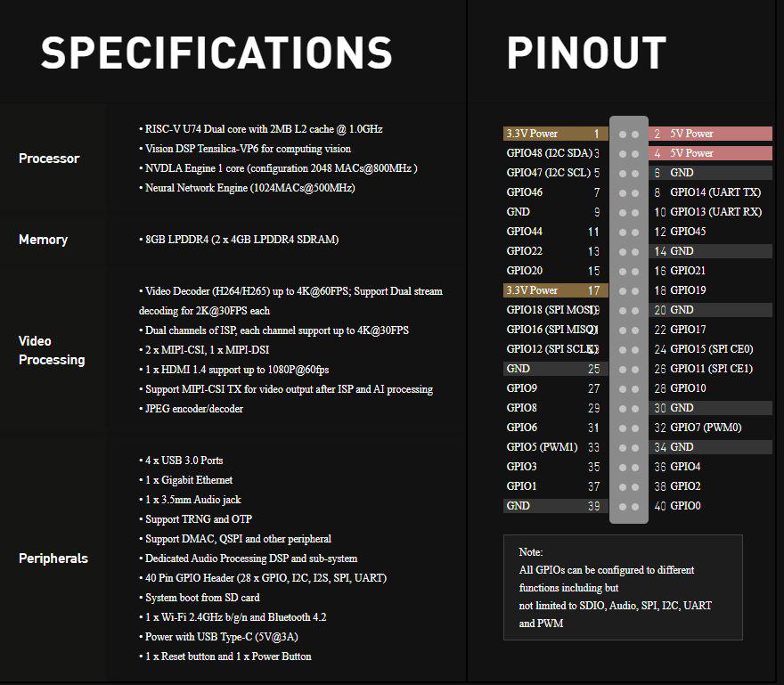Image resolution: width=784 pixels, height=685 pixels.
Task: Select the Memory section label
Action: click(43, 240)
